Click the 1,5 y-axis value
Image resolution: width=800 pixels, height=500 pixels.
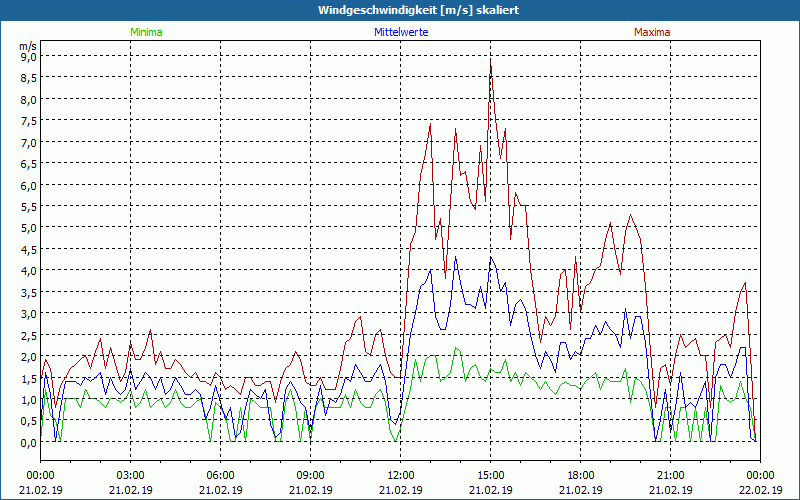point(28,378)
